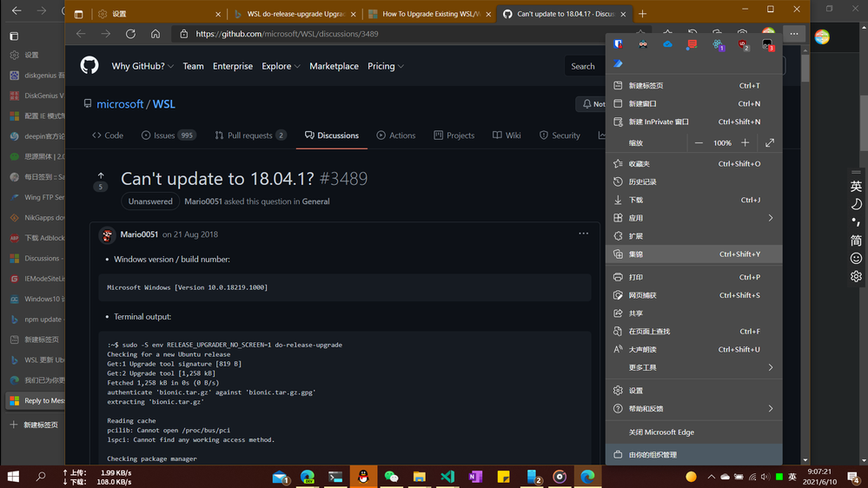Open the Power Automate extension icon
The width and height of the screenshot is (868, 488).
click(x=618, y=63)
